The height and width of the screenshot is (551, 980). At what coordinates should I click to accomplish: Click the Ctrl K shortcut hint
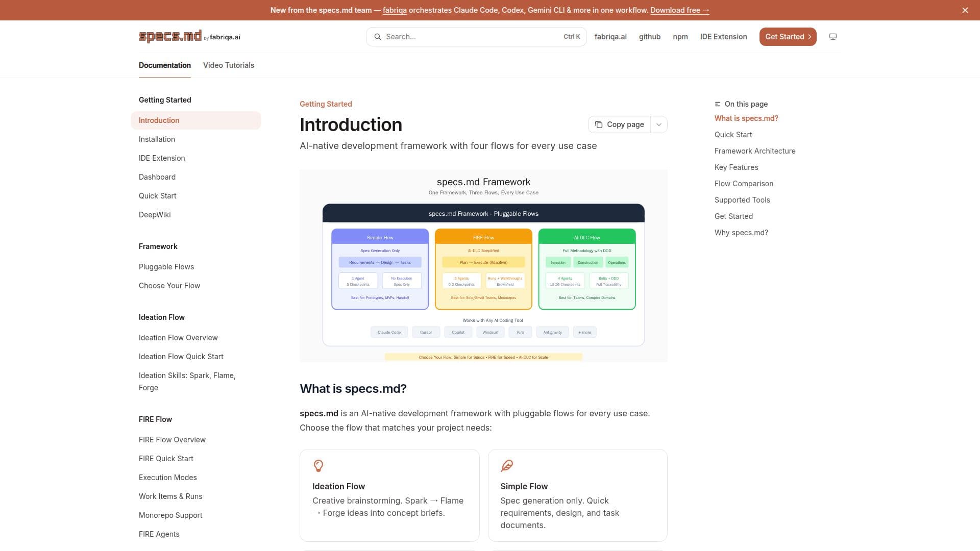coord(572,37)
